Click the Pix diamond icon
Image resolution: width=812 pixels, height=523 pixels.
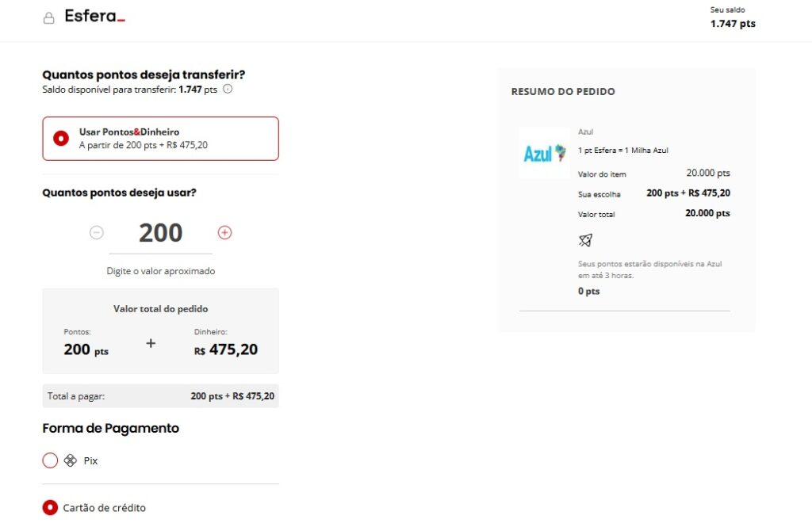pyautogui.click(x=71, y=460)
